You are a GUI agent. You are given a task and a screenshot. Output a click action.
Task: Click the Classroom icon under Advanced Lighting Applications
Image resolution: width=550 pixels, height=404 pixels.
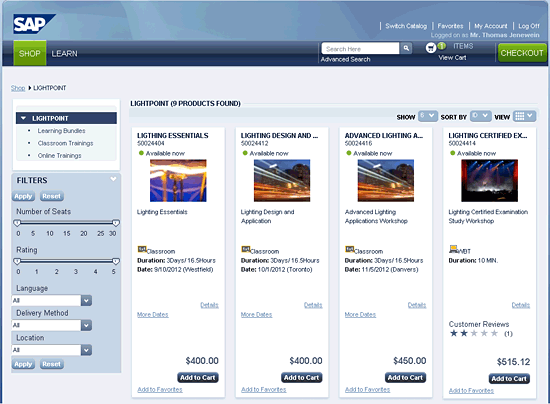(349, 249)
